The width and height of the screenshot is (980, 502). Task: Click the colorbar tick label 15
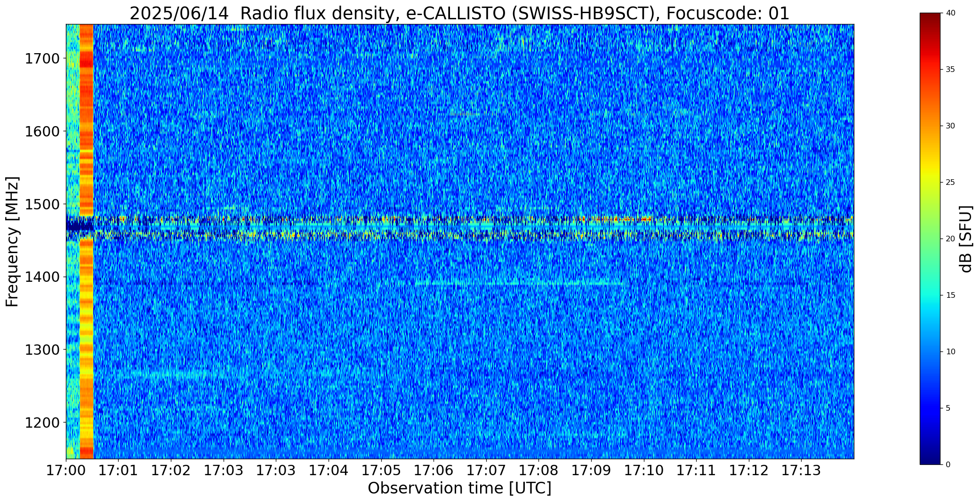tap(950, 295)
